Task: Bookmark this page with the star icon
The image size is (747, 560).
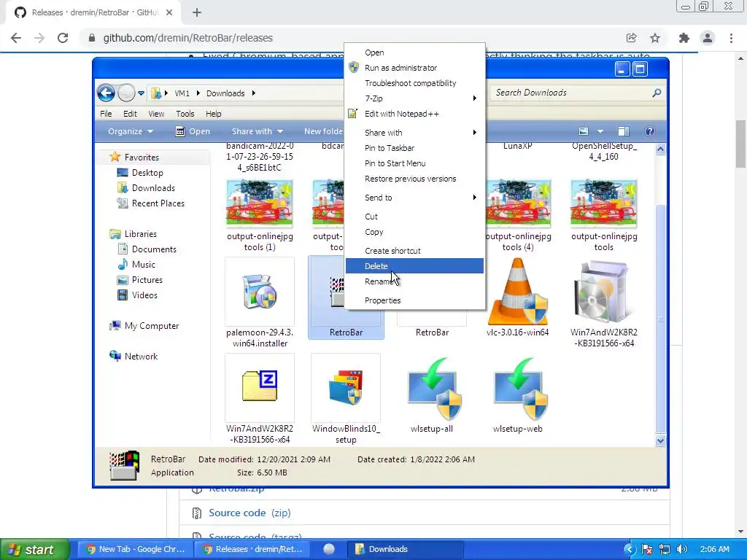Action: point(655,38)
